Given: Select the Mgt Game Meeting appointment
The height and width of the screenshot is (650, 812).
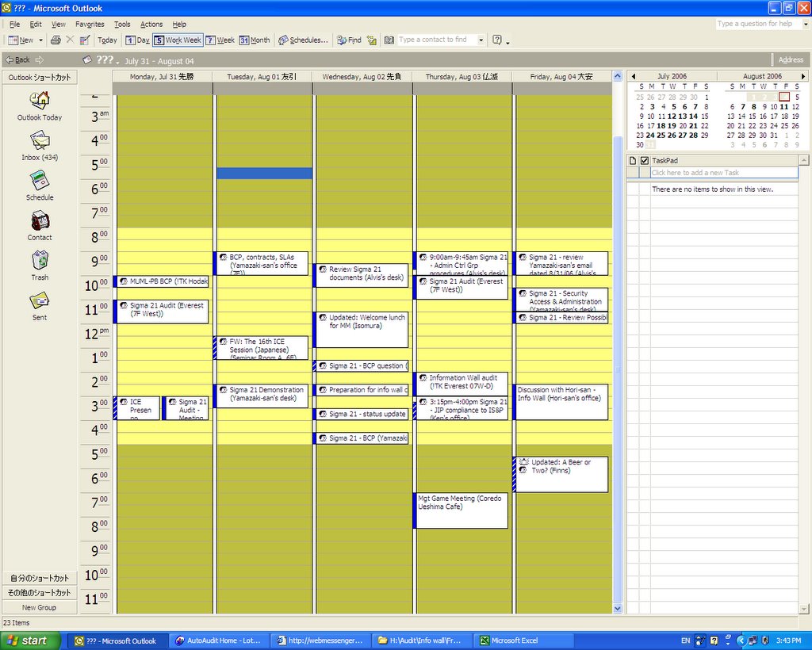Looking at the screenshot, I should pyautogui.click(x=462, y=510).
